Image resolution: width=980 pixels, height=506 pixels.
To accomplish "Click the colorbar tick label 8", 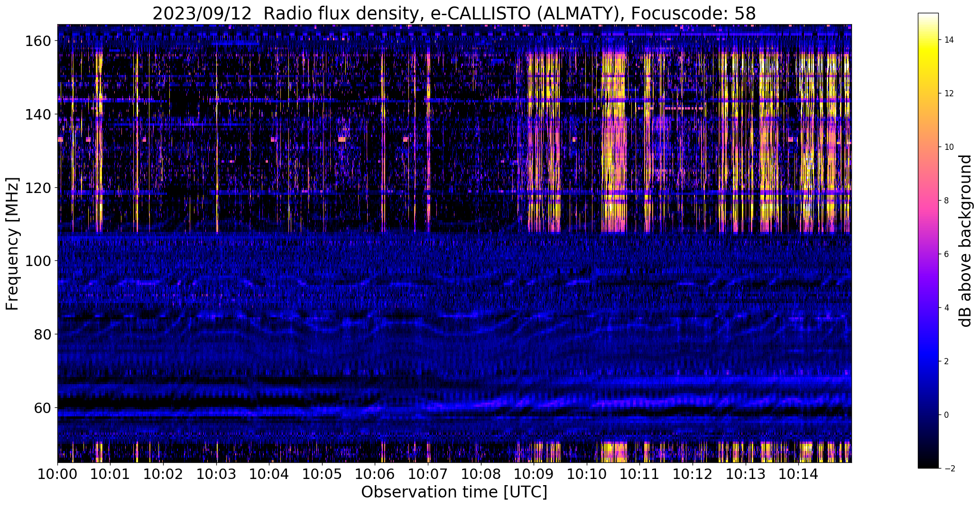I will click(x=947, y=201).
